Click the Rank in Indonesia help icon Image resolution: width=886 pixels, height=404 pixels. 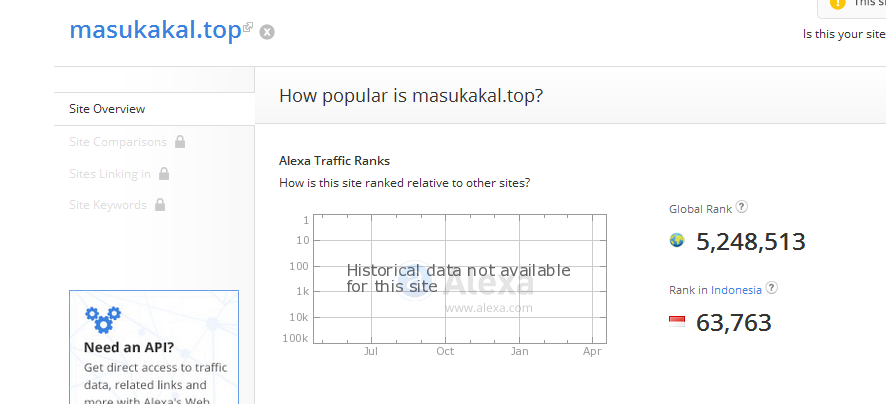pos(772,288)
